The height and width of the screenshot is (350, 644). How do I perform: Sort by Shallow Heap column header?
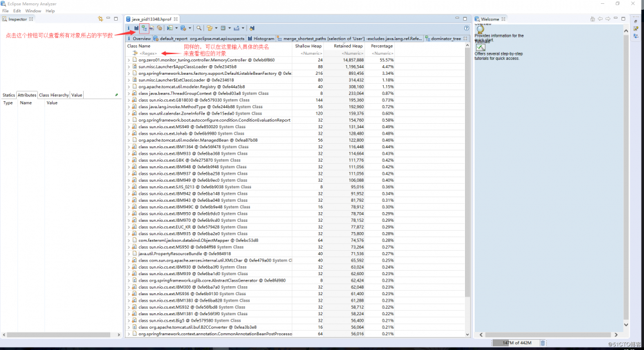pos(308,46)
